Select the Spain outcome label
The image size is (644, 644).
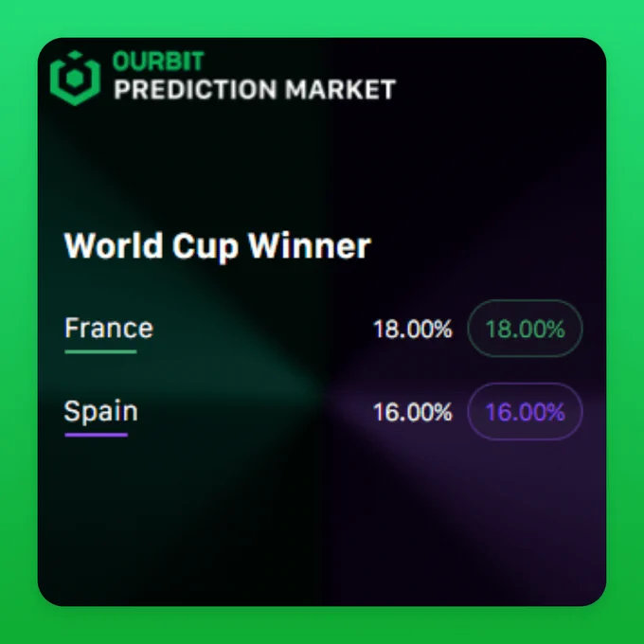click(101, 411)
